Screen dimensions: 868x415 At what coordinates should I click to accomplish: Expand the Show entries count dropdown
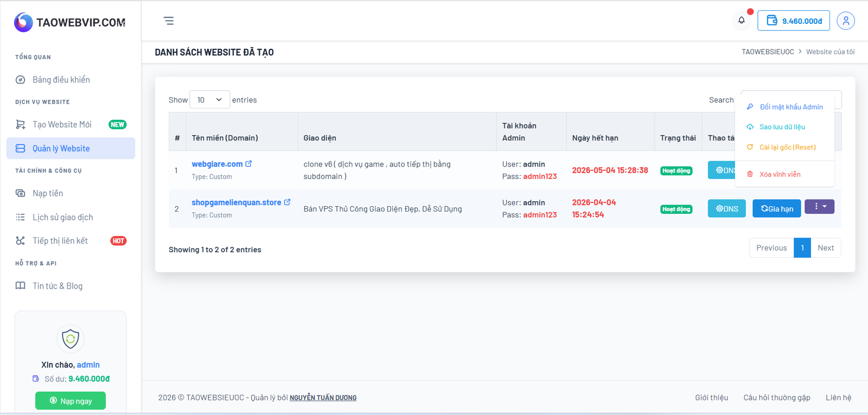click(x=209, y=100)
